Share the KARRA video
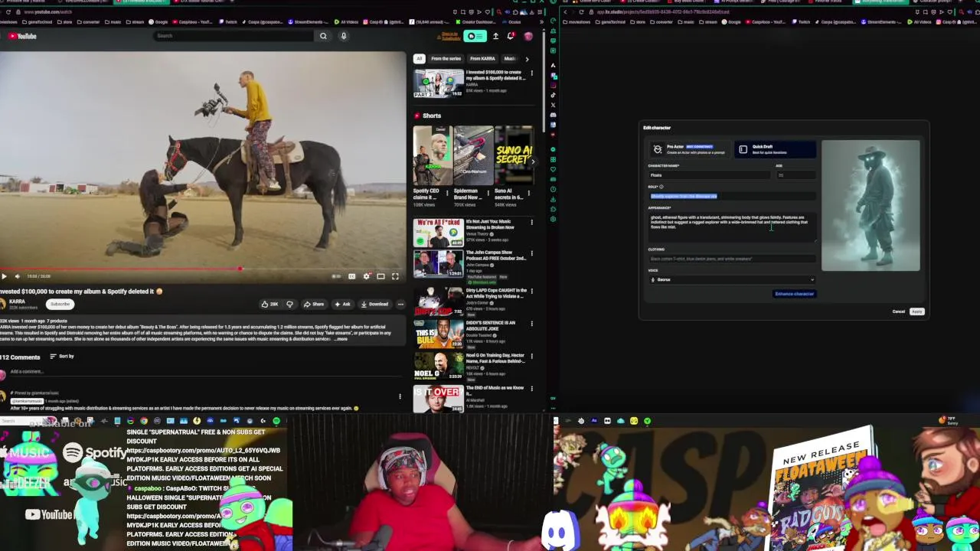This screenshot has height=551, width=980. [313, 305]
